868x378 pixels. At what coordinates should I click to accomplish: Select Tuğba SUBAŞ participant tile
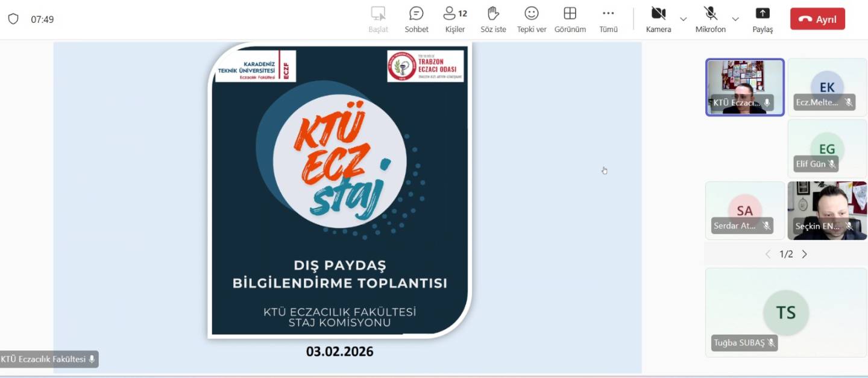point(785,312)
